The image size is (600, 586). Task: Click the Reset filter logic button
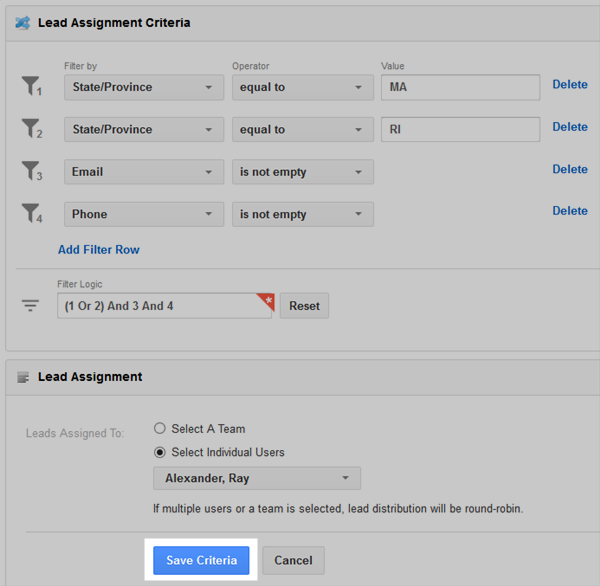(x=304, y=306)
